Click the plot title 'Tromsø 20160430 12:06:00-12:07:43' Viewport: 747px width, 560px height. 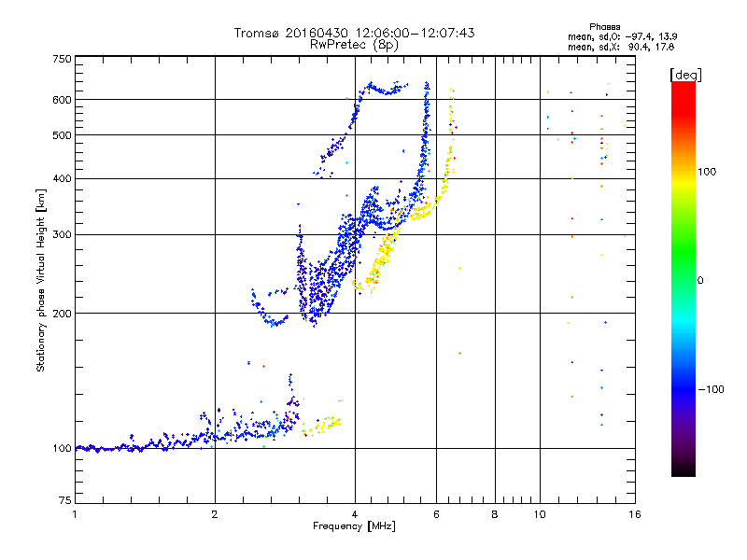tap(354, 33)
